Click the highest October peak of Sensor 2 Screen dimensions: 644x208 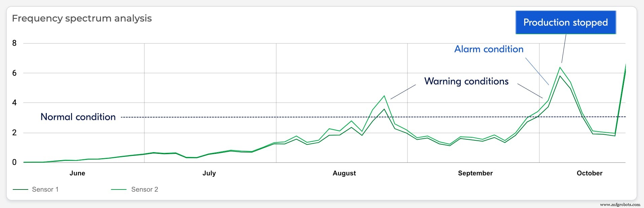click(560, 67)
